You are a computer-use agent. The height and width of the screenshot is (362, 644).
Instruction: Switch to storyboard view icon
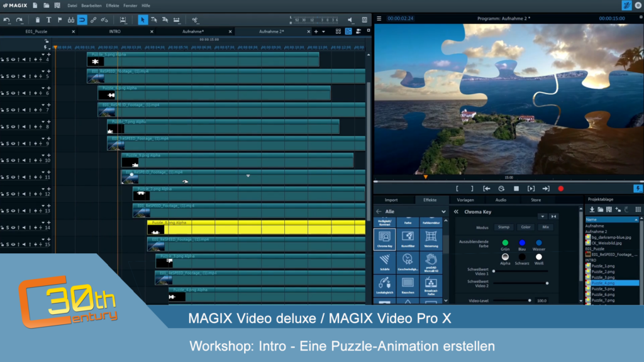pos(338,31)
